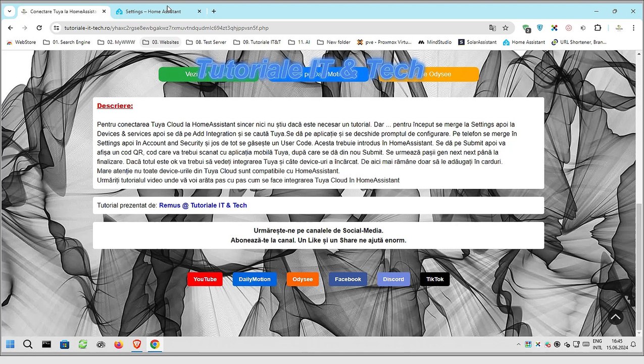This screenshot has height=364, width=644.
Task: Open Windows taskbar search
Action: [x=28, y=344]
